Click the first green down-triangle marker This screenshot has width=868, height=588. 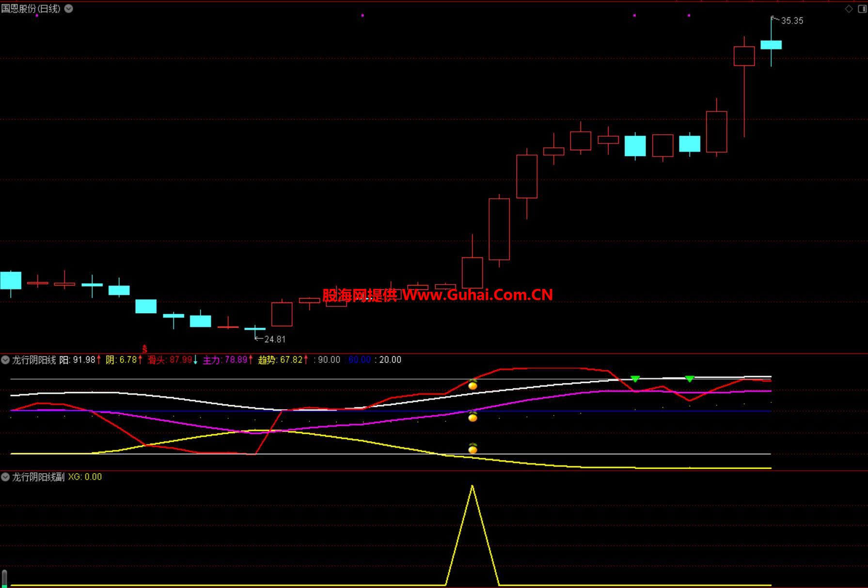click(x=635, y=379)
